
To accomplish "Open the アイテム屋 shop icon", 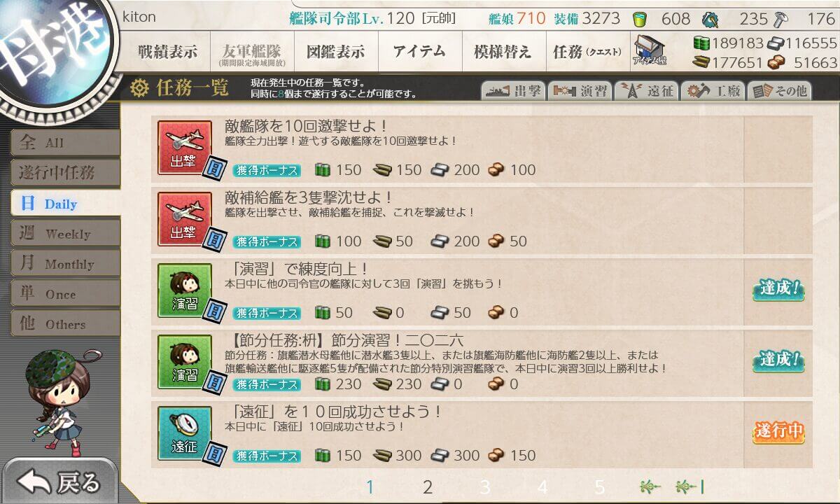I will (650, 51).
